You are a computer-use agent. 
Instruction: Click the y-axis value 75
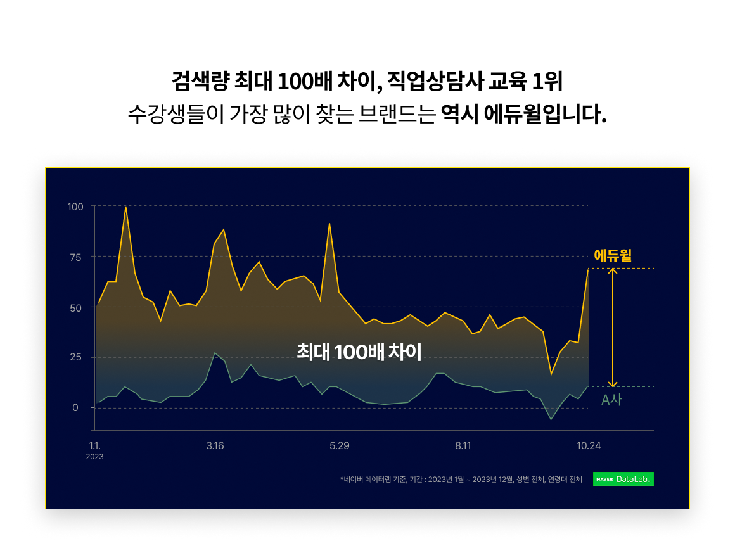coord(75,257)
